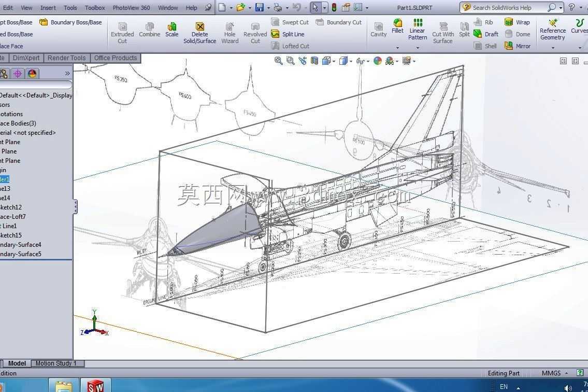The height and width of the screenshot is (392, 588).
Task: Open the Toolbox menu
Action: coord(94,7)
